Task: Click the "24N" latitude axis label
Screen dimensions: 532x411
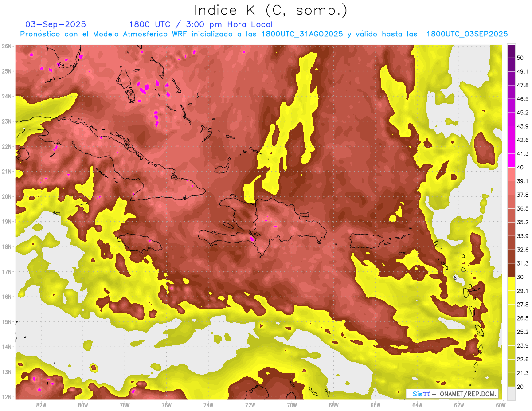Action: [x=7, y=96]
